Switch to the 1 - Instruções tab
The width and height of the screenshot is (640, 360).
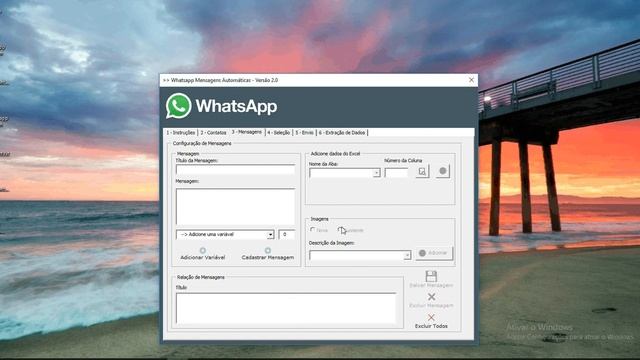click(x=181, y=133)
